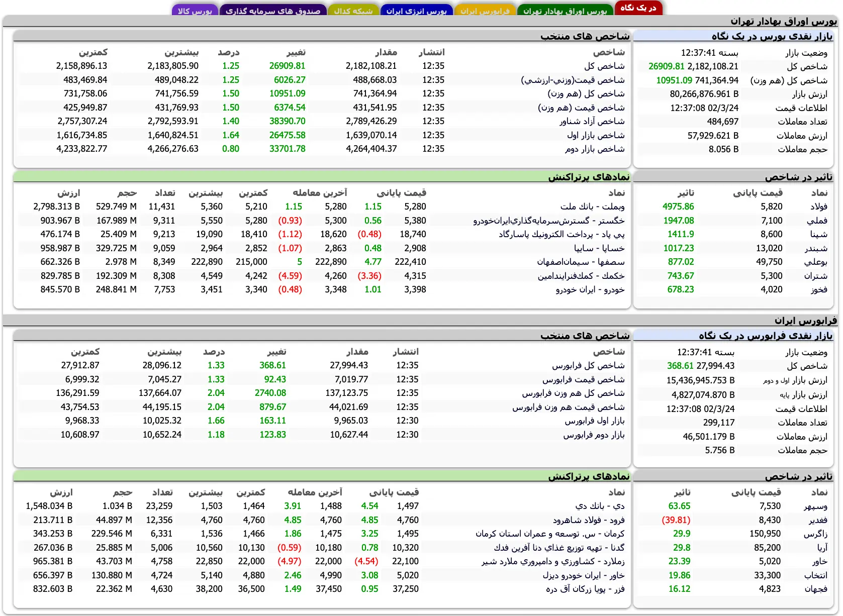Screen dimensions: 843x616
Task: Open the شبکه کدال tab
Action: click(x=353, y=11)
